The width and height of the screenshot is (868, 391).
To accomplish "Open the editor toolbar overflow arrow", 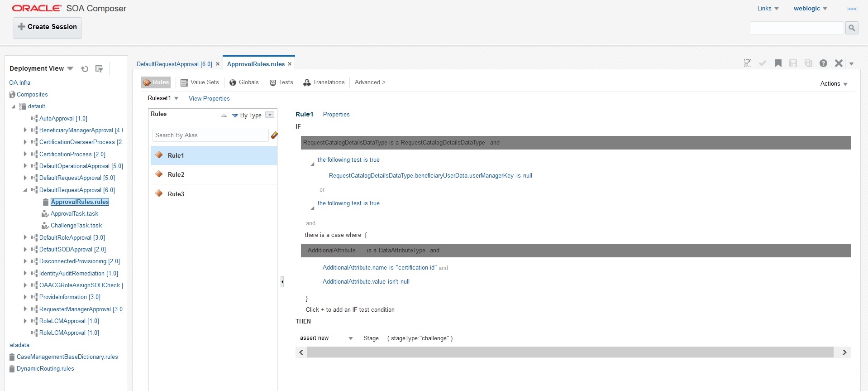I will click(851, 64).
